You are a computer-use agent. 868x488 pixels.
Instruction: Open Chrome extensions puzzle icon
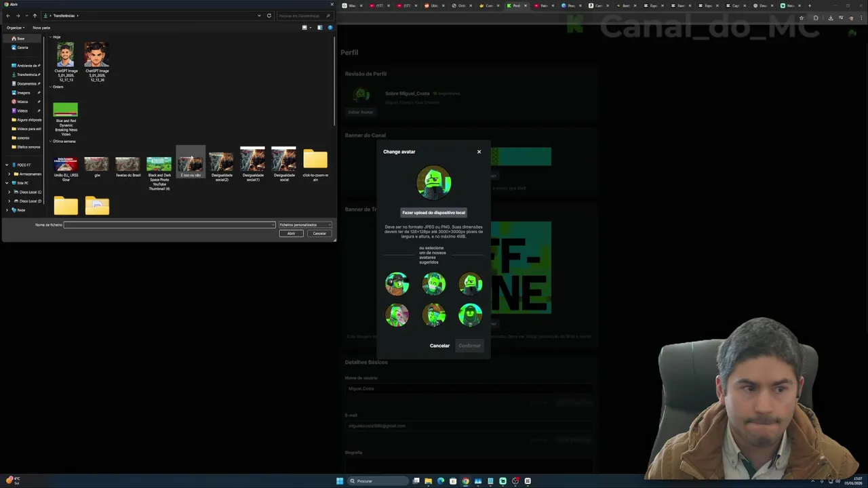[x=816, y=18]
